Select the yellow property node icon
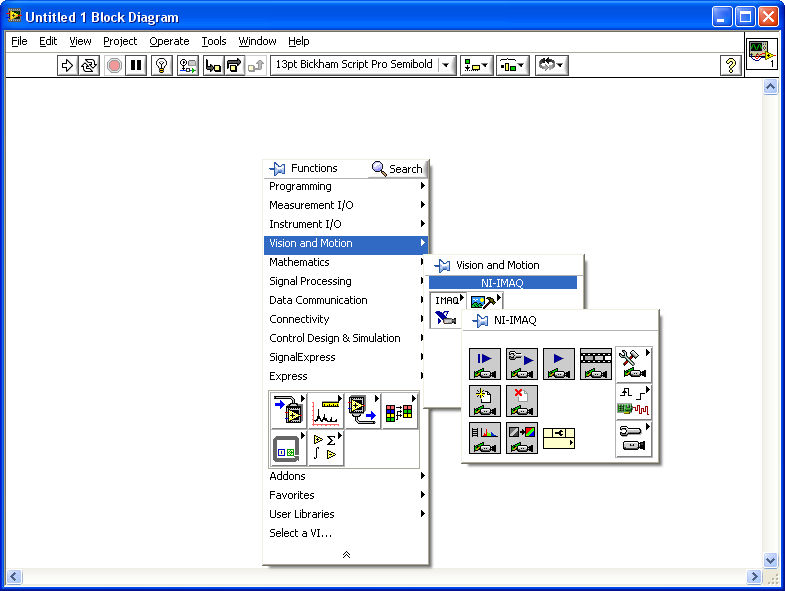This screenshot has width=785, height=591. point(559,437)
